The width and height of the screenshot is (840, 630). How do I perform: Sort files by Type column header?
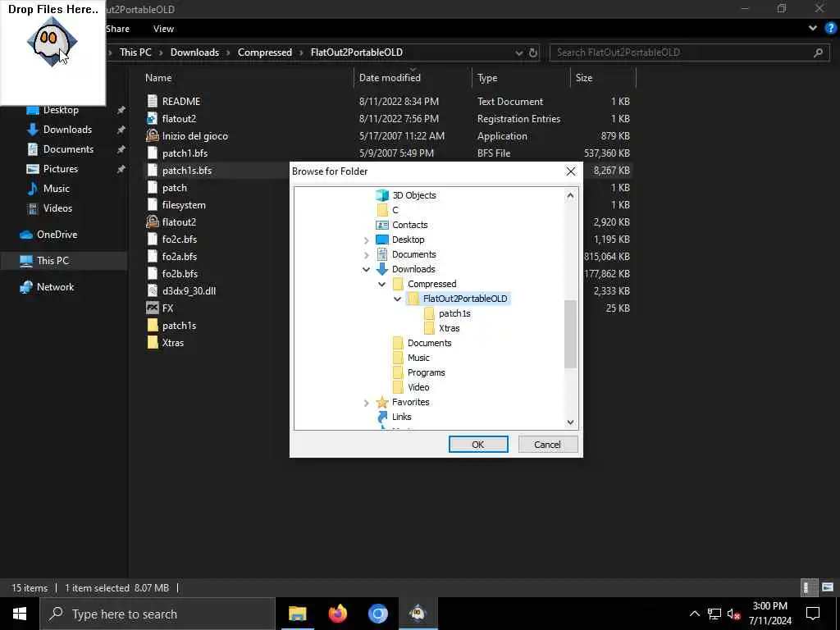click(487, 78)
